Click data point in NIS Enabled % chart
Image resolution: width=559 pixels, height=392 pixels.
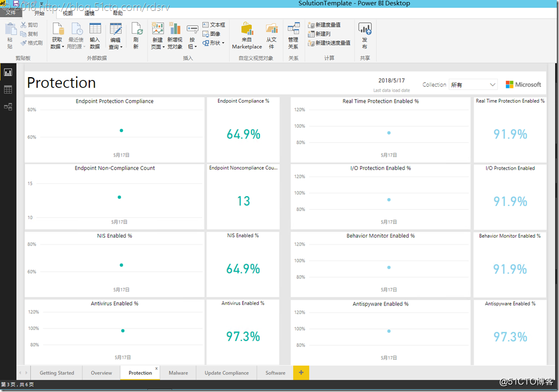(121, 265)
